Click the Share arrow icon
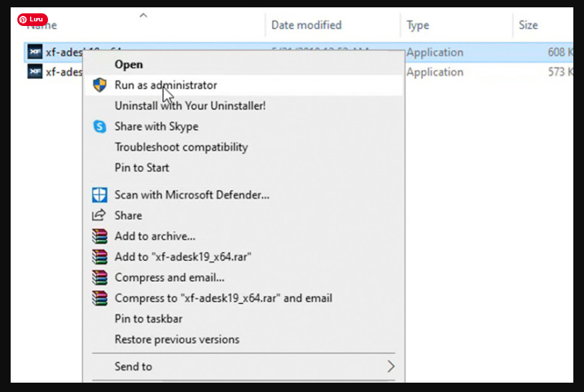Viewport: 584px width, 392px height. coord(99,215)
